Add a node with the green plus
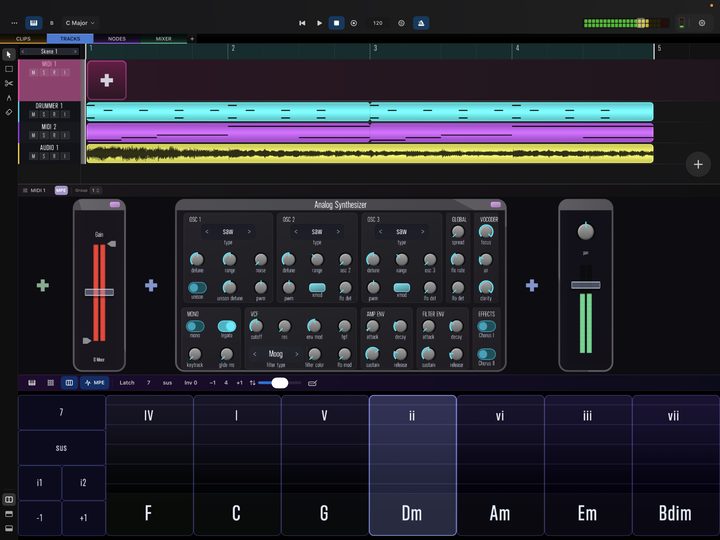The width and height of the screenshot is (720, 540). tap(43, 286)
